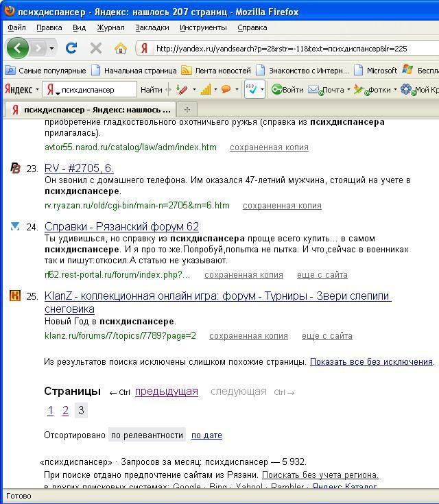The height and width of the screenshot is (504, 439).
Task: Click the orange speech bubble icon
Action: click(226, 89)
